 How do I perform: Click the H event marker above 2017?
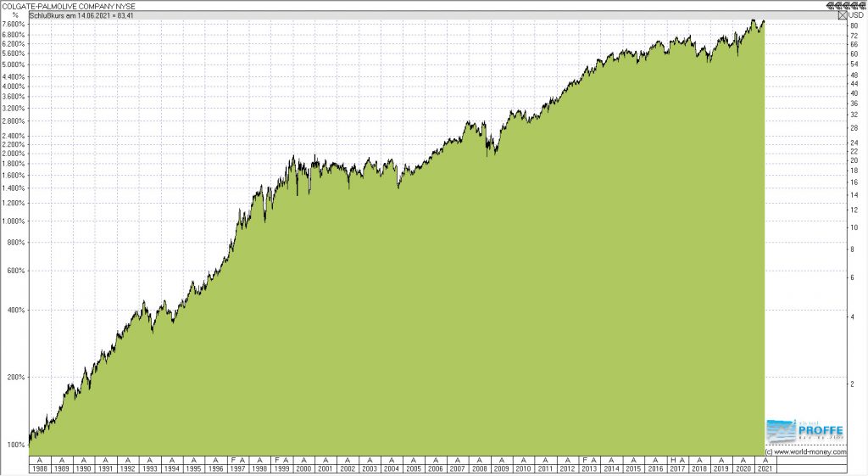[673, 460]
